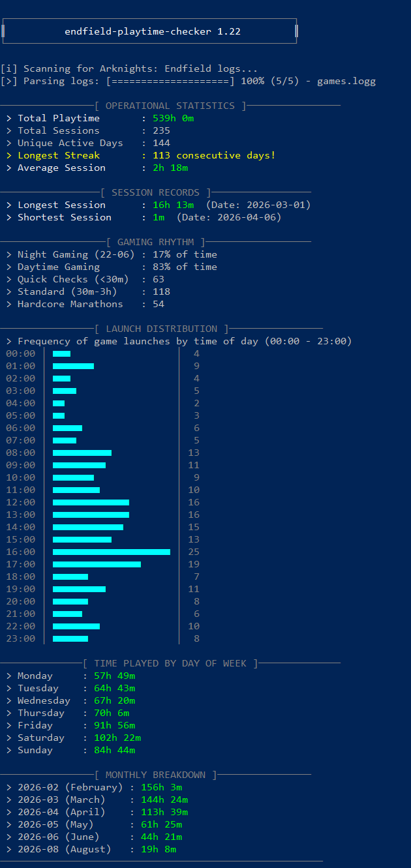Image resolution: width=411 pixels, height=868 pixels.
Task: Click the launch count '25' for 16:00
Action: pos(194,552)
